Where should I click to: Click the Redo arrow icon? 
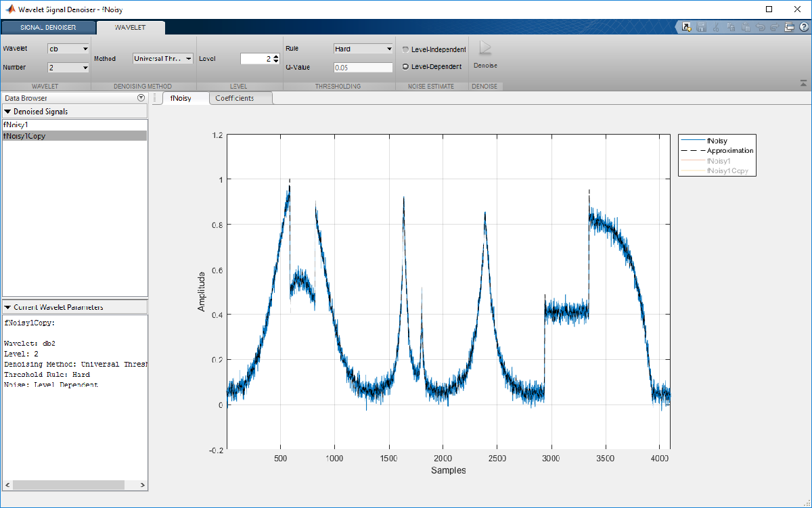(x=775, y=27)
